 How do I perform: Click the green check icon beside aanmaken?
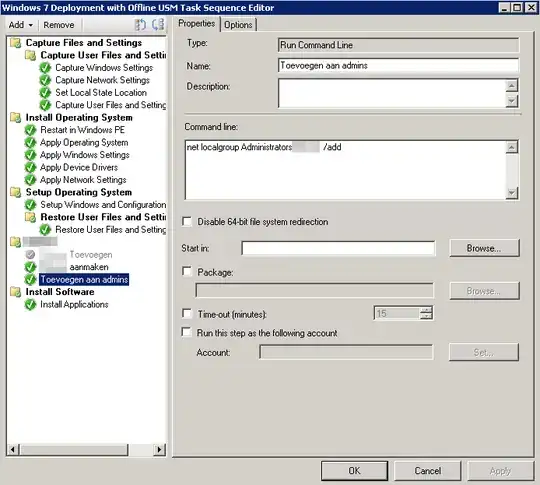pos(30,267)
